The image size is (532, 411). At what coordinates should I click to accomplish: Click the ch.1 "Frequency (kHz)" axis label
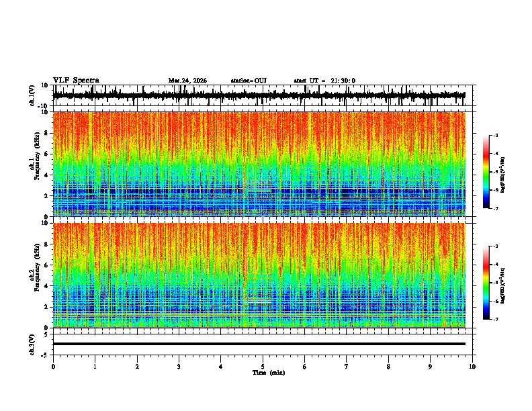[37, 156]
